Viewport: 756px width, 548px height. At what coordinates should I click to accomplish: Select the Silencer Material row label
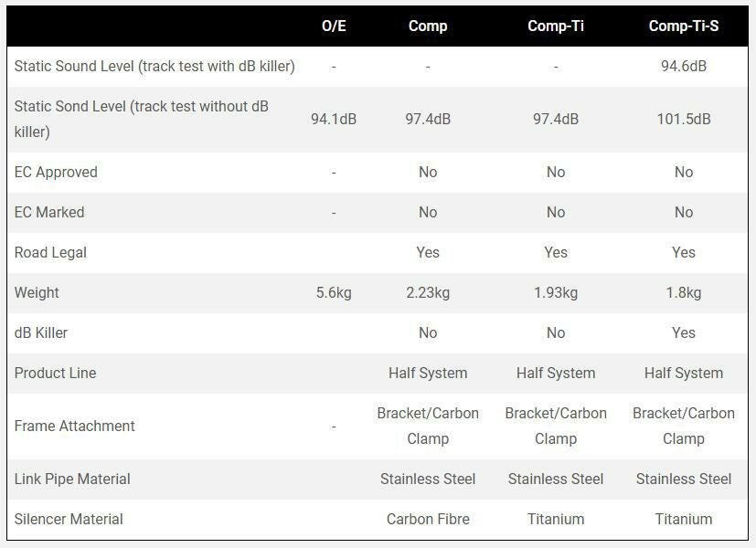pos(69,519)
